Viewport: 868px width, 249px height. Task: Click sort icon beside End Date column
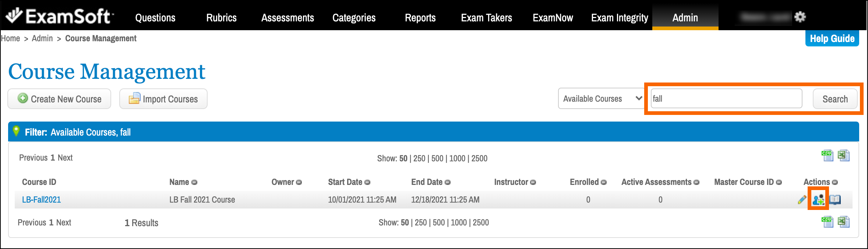[448, 182]
